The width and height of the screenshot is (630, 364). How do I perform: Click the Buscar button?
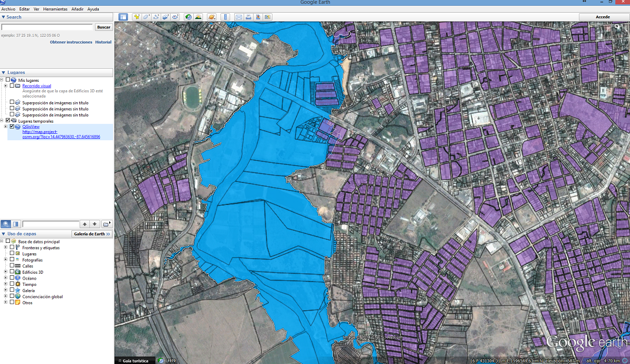[103, 27]
